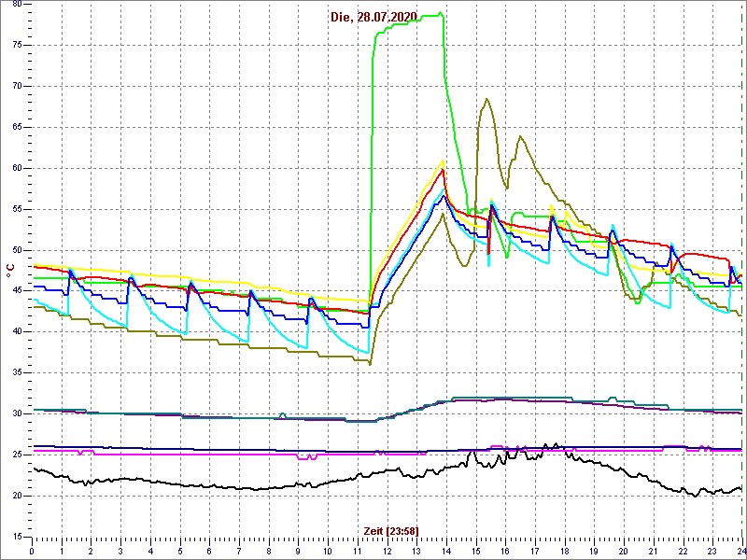Viewport: 747px width, 560px height.
Task: Click hour 2 on the time axis
Action: [91, 551]
